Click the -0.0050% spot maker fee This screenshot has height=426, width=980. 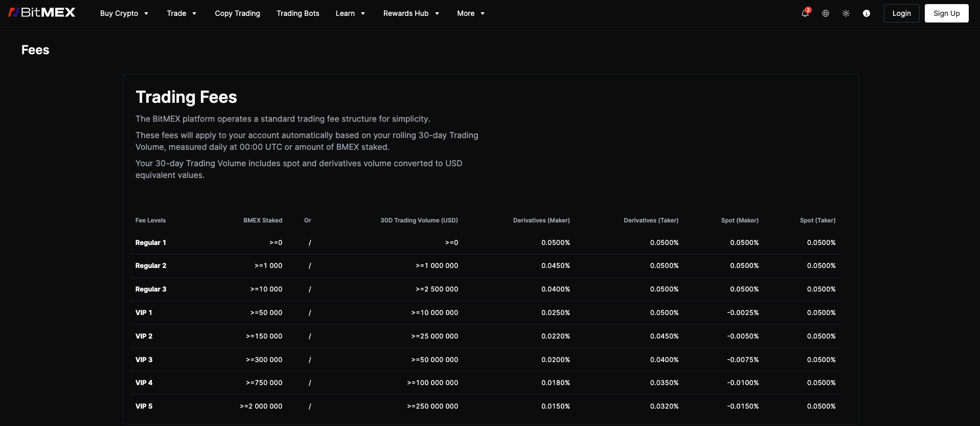click(x=743, y=336)
